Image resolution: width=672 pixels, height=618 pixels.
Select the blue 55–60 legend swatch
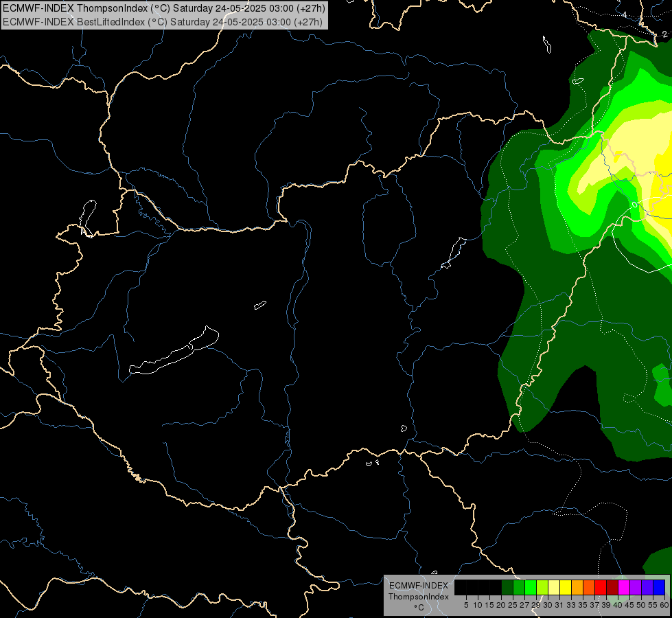point(659,587)
